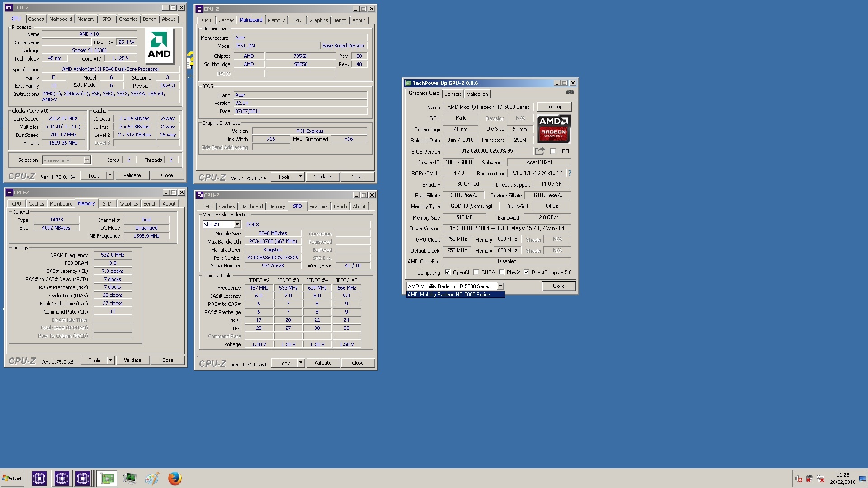The image size is (868, 488).
Task: Click the mainboard Model field JE51_DN
Action: 276,46
